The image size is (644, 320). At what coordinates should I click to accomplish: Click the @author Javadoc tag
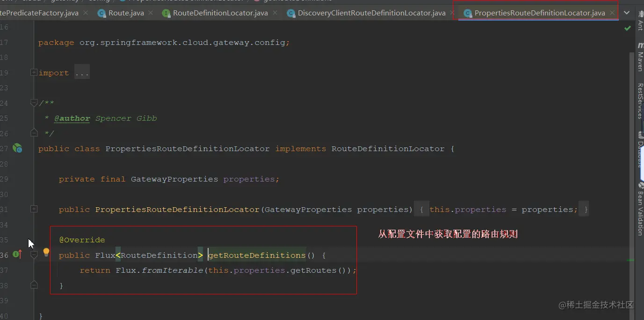[x=72, y=118]
